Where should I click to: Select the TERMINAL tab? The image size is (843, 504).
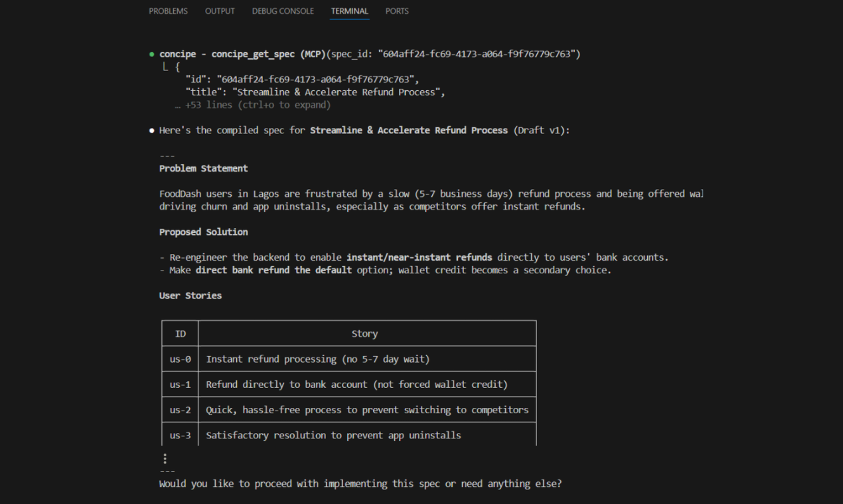350,11
